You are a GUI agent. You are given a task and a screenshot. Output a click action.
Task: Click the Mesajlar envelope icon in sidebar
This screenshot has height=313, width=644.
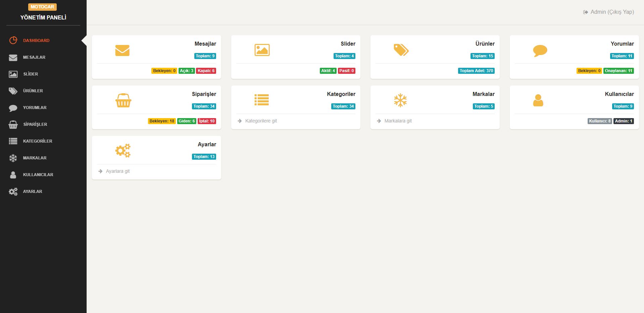point(13,58)
